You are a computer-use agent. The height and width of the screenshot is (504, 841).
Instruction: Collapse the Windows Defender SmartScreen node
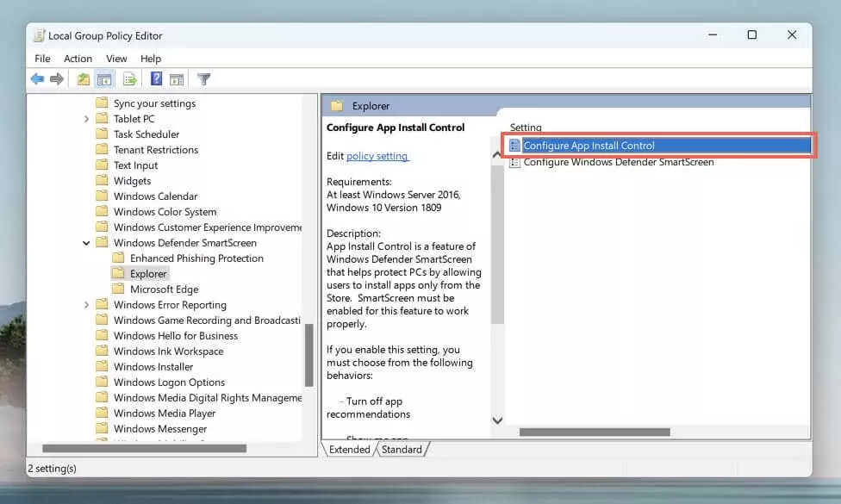click(x=86, y=243)
